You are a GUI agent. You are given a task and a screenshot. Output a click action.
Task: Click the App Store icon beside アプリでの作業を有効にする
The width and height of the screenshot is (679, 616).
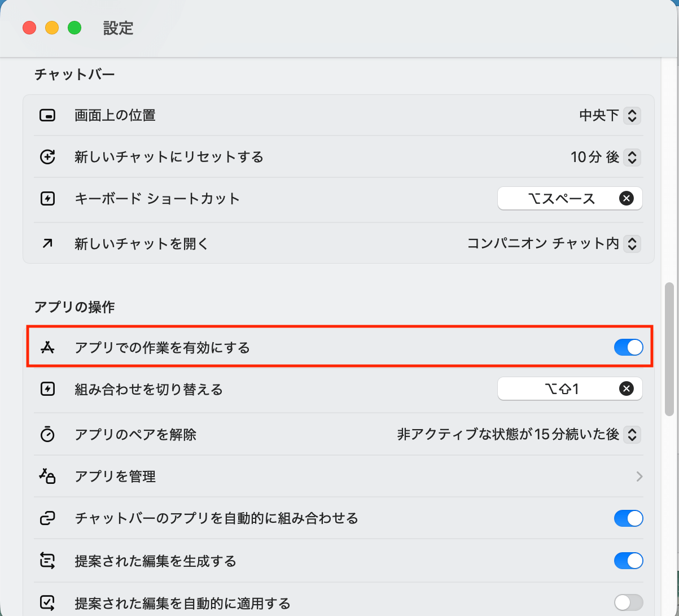[x=47, y=348]
